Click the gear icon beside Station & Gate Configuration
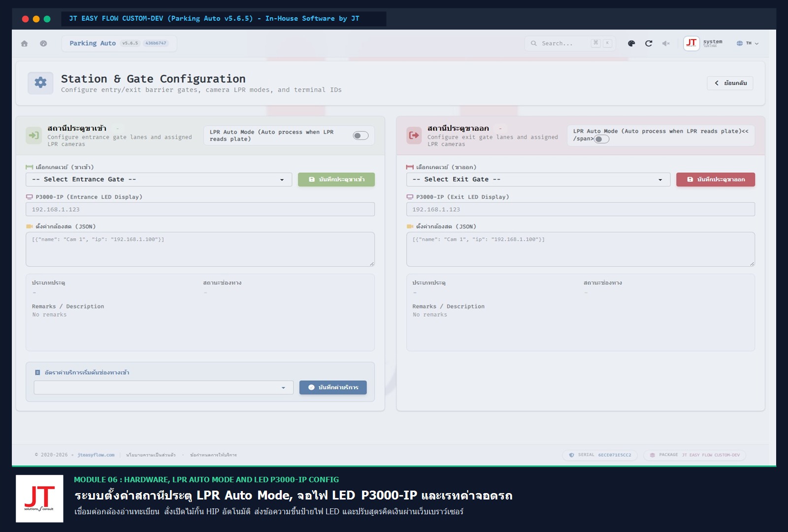 [40, 82]
